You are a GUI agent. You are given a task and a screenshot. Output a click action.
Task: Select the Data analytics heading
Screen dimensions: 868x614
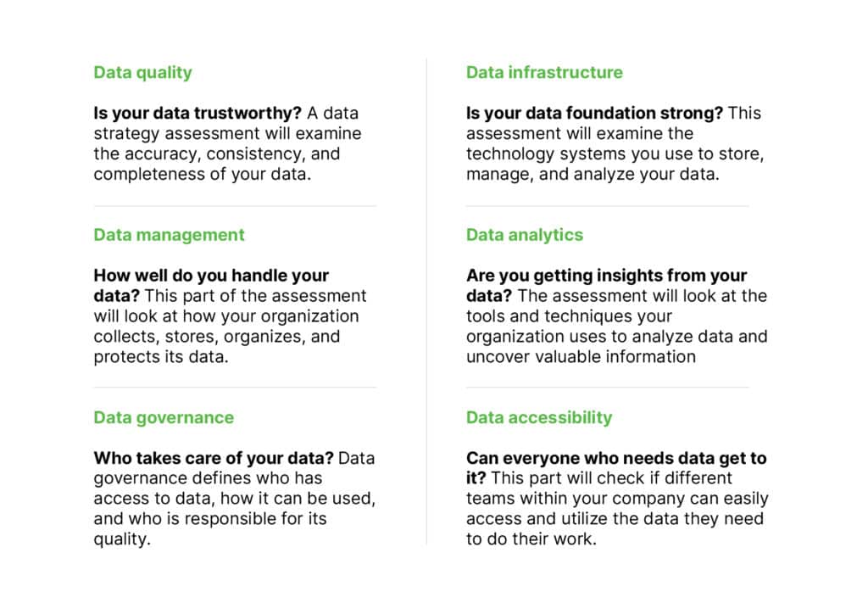click(524, 235)
